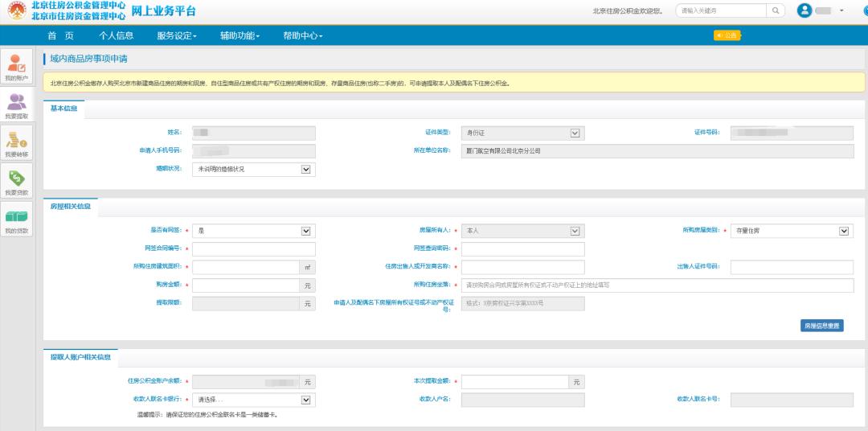This screenshot has height=431, width=868.
Task: Open 我要转移 sidebar icon
Action: 17,143
